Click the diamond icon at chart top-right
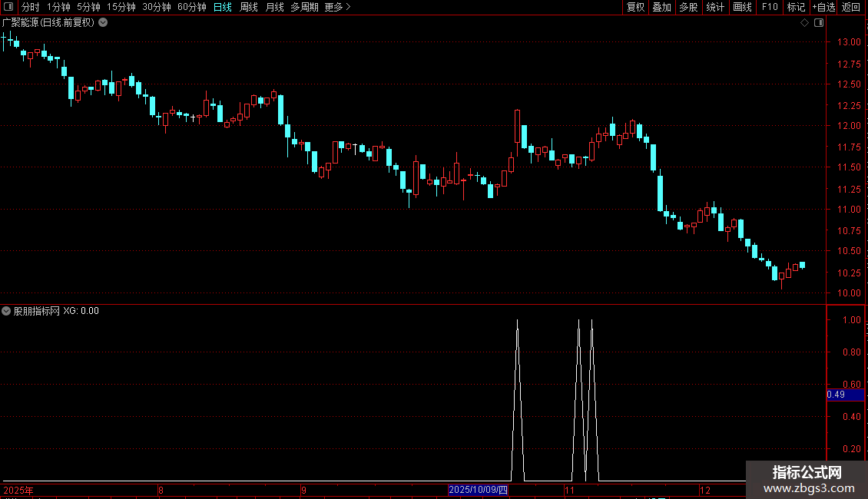Screen dimensions: 868x499 pyautogui.click(x=805, y=23)
